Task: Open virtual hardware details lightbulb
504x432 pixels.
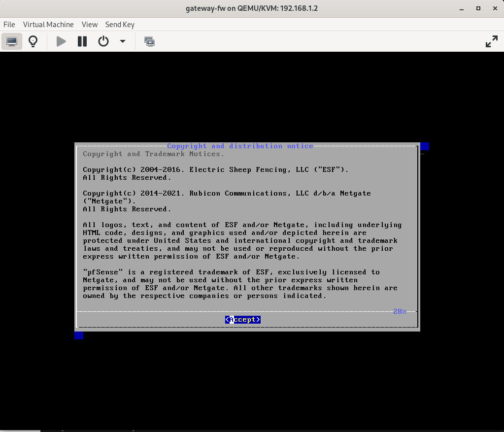Action: click(x=33, y=41)
